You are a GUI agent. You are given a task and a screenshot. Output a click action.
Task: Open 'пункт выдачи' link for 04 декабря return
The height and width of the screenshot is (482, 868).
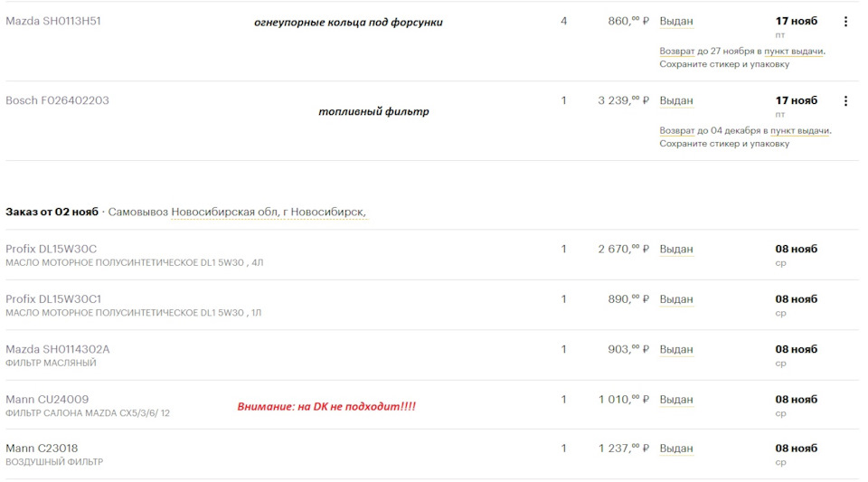point(799,130)
